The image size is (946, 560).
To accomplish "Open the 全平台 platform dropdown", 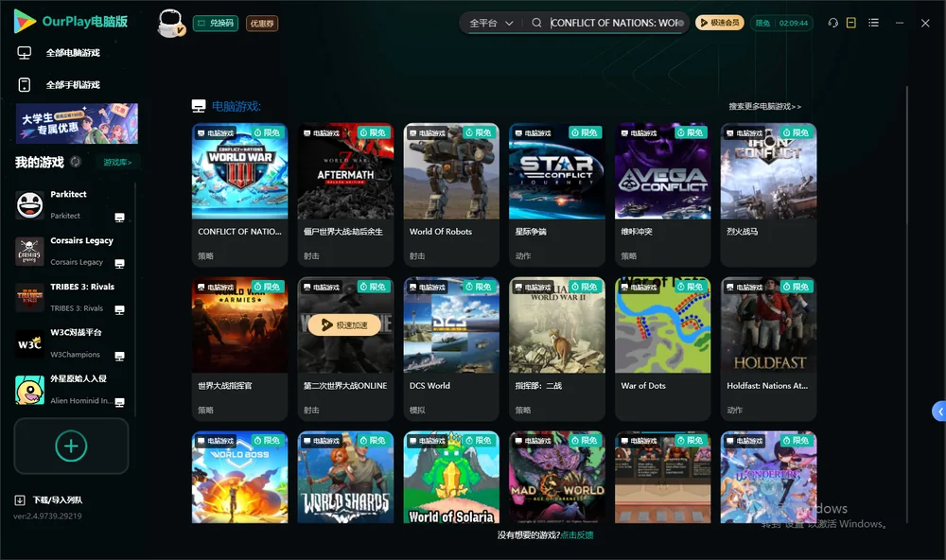I will tap(491, 23).
